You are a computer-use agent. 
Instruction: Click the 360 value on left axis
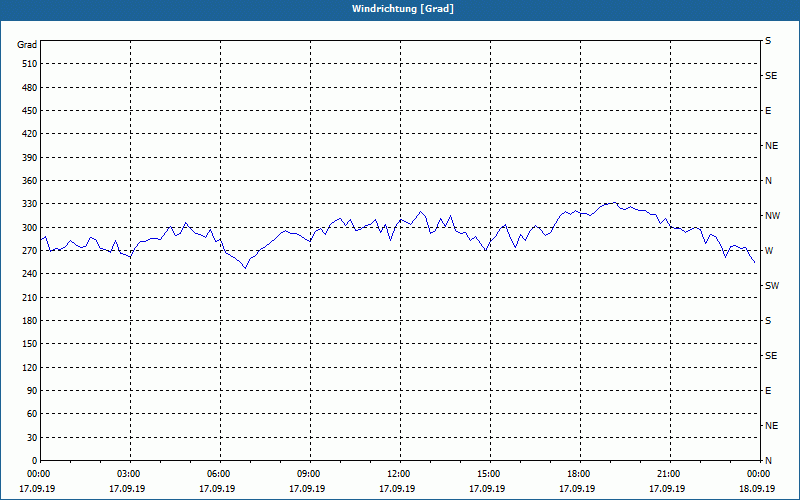click(30, 181)
